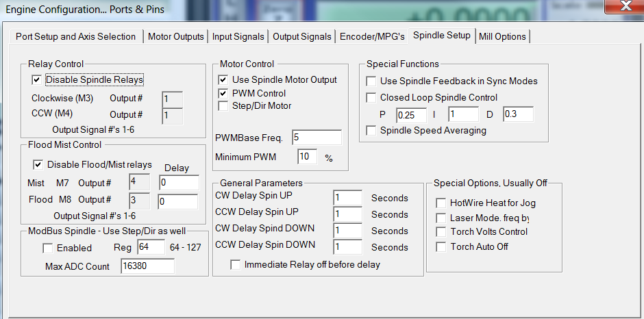Disable the PWM Control checkbox
Viewport: 644px width, 319px height.
click(223, 93)
